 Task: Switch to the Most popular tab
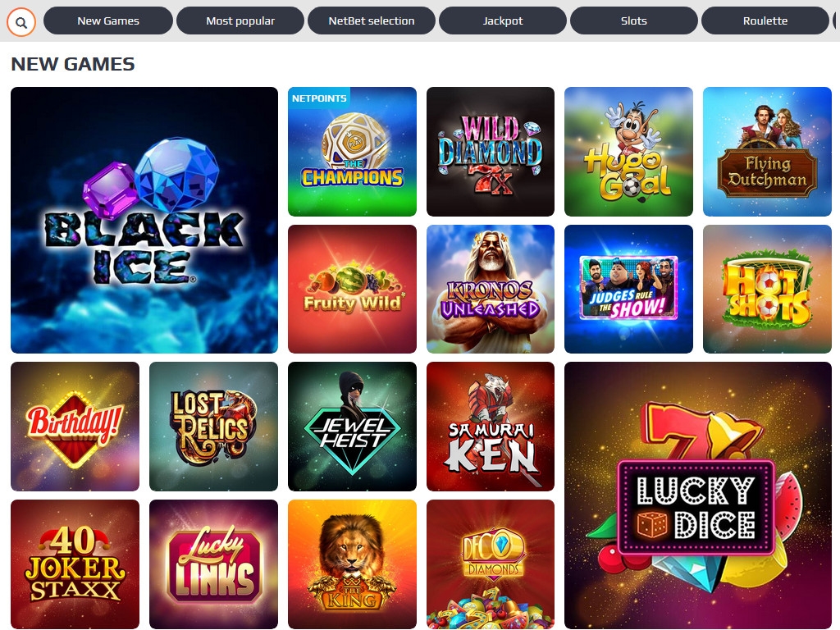pyautogui.click(x=240, y=21)
